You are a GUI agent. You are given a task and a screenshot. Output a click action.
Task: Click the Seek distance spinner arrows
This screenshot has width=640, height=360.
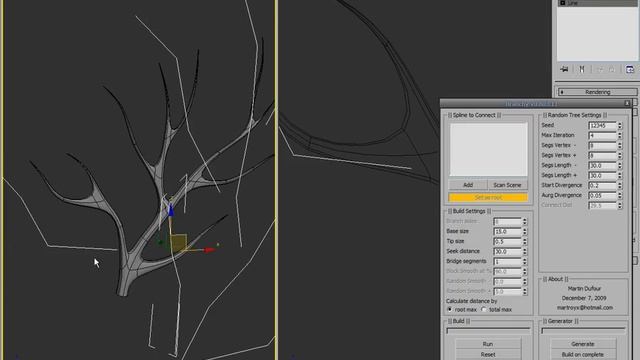tap(525, 251)
